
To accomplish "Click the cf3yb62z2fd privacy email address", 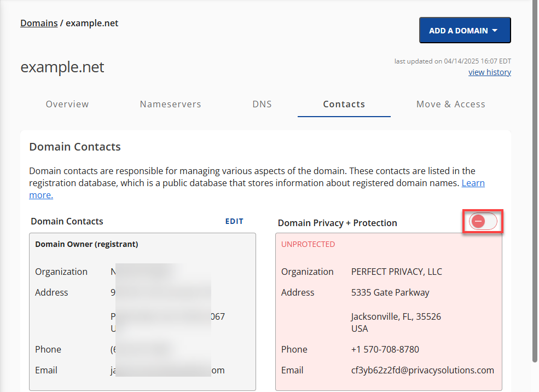I will pos(422,370).
